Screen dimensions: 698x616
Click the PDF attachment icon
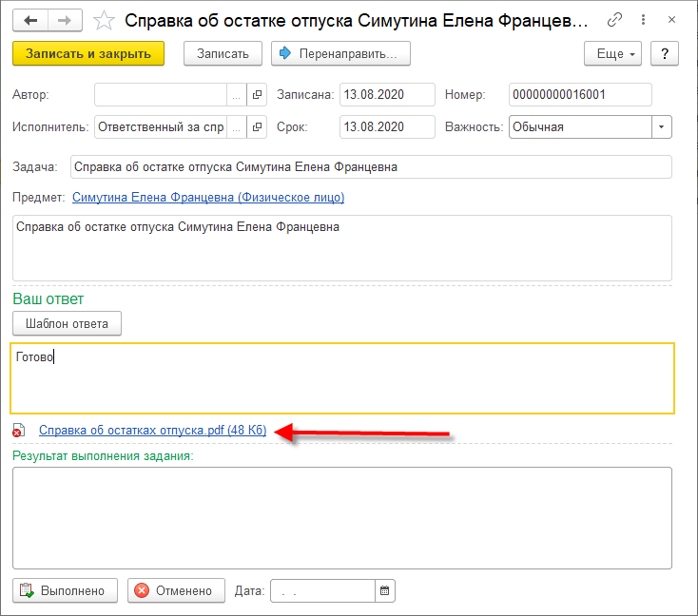point(18,432)
